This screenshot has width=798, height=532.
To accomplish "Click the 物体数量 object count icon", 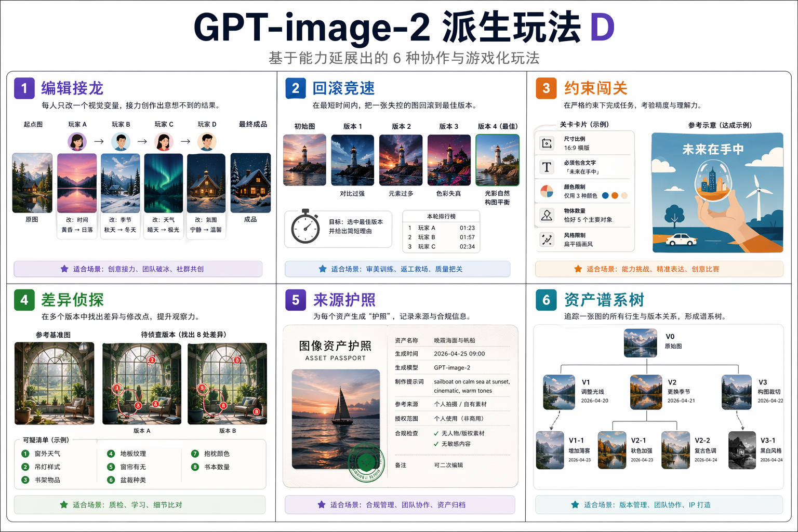I will click(x=547, y=215).
